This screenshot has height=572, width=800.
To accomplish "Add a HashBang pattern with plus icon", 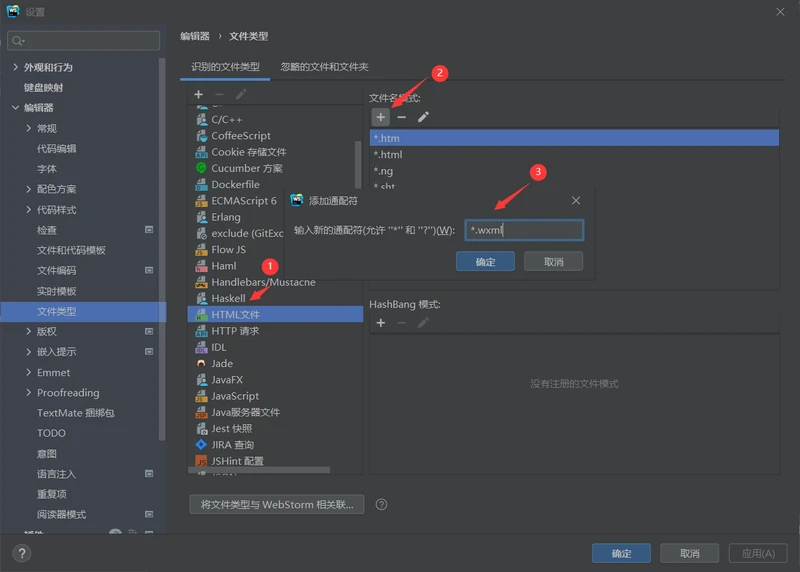I will [381, 323].
